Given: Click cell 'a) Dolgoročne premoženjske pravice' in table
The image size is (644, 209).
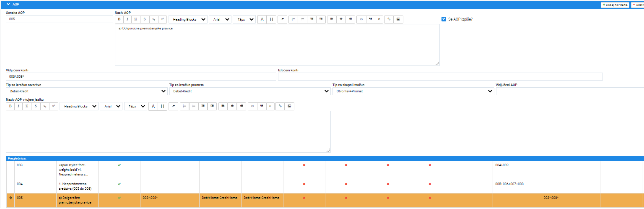Looking at the screenshot, I should click(x=77, y=200).
